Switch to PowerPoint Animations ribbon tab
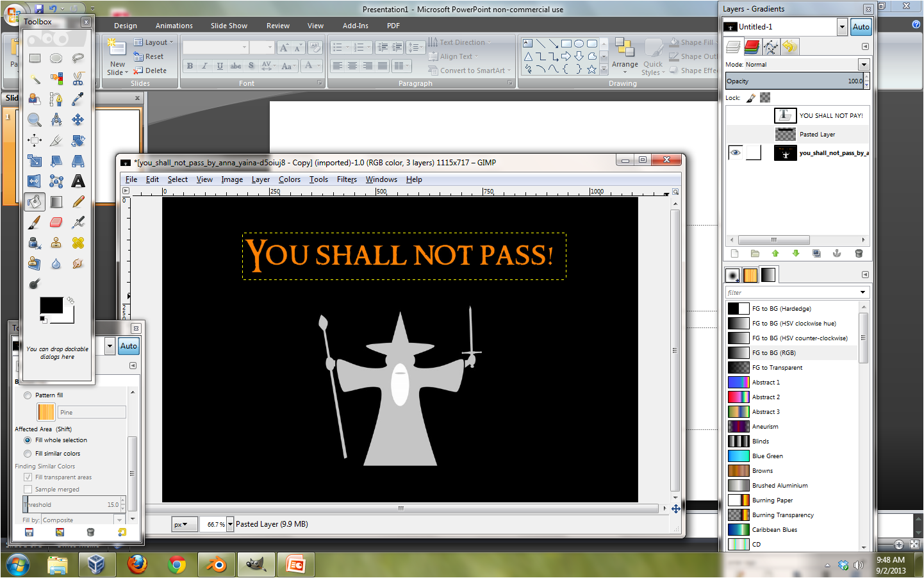This screenshot has width=924, height=578. (x=174, y=26)
